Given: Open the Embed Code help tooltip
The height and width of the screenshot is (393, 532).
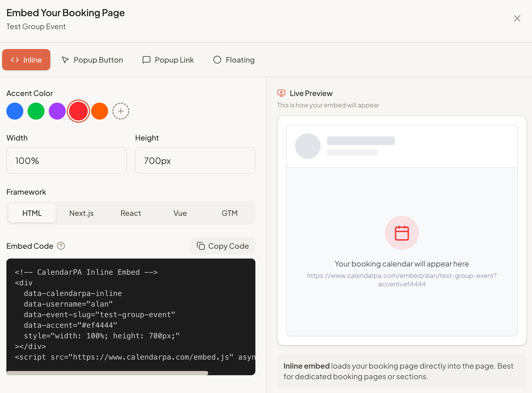Looking at the screenshot, I should pos(61,246).
